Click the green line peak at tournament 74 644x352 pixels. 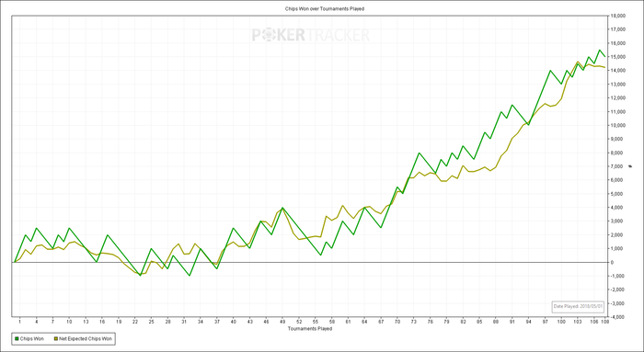tap(419, 153)
